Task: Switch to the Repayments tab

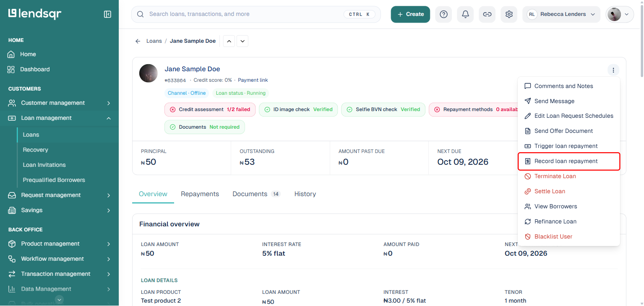Action: tap(200, 194)
